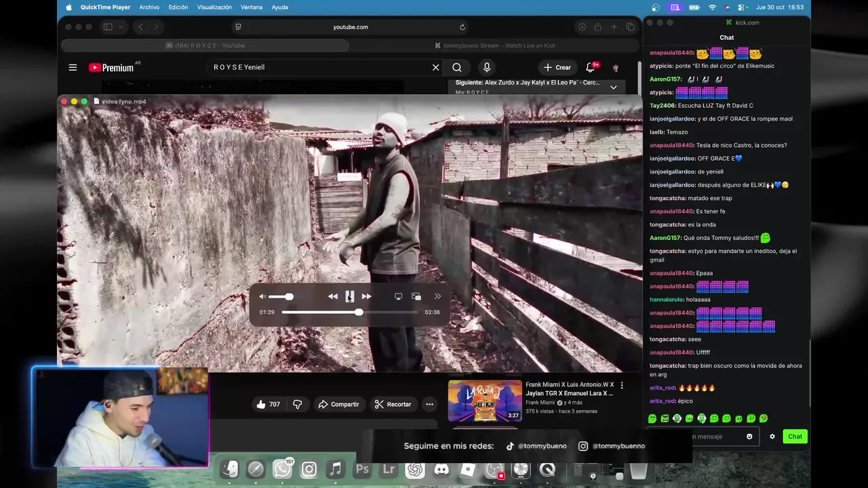
Task: Open Instagram from the Dock
Action: (x=309, y=469)
